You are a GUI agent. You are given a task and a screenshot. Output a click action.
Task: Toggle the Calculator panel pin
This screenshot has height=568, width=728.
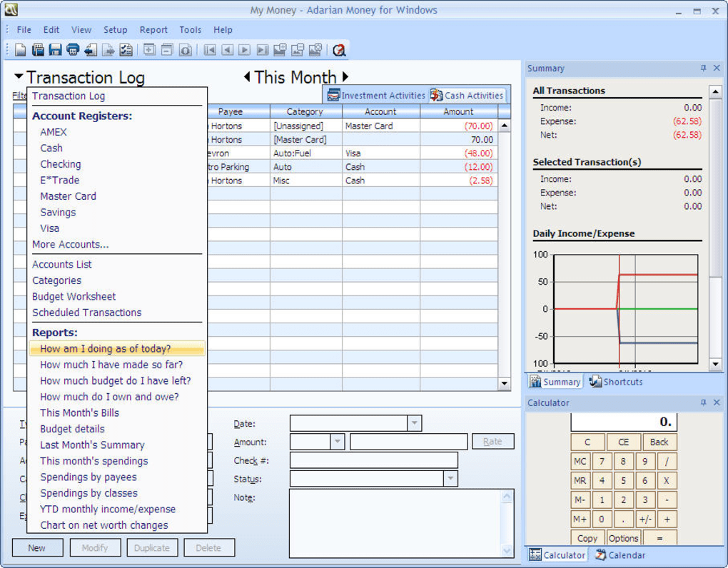tap(703, 403)
